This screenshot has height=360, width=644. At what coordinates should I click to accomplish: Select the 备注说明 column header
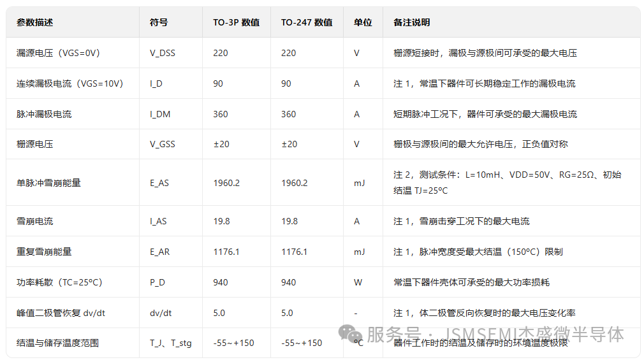pyautogui.click(x=411, y=22)
